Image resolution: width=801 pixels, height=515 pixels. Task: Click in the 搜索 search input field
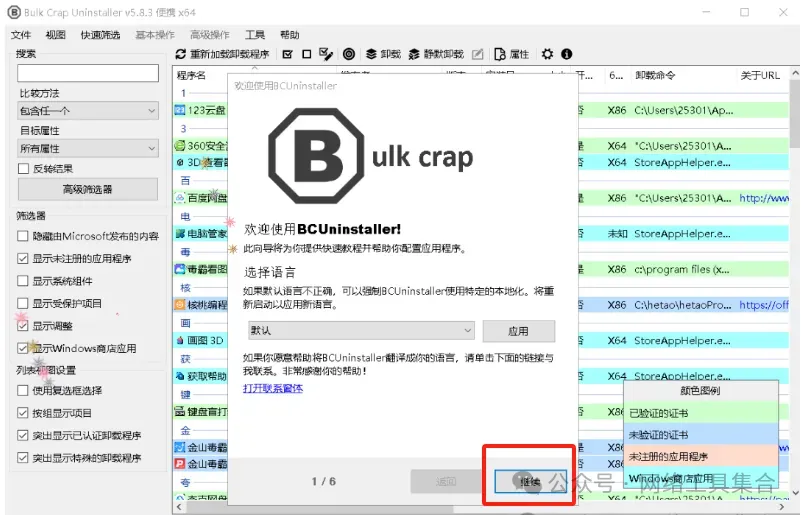(88, 73)
